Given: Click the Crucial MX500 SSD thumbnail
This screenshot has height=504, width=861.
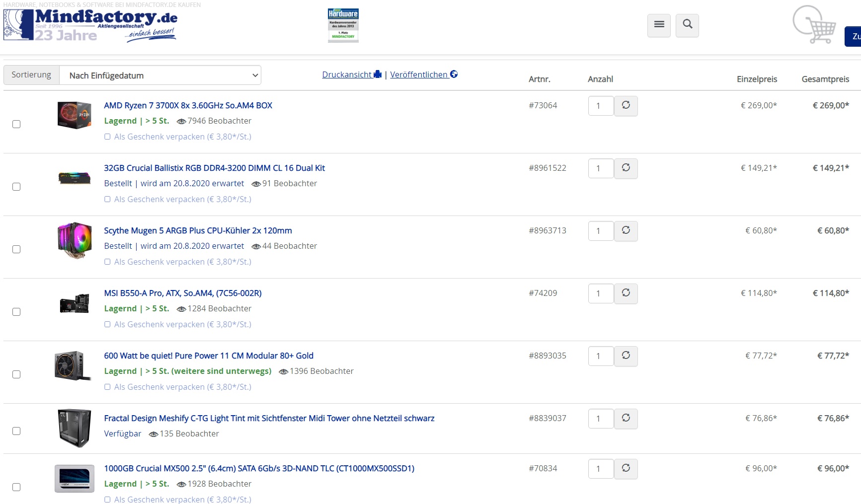Looking at the screenshot, I should 75,479.
